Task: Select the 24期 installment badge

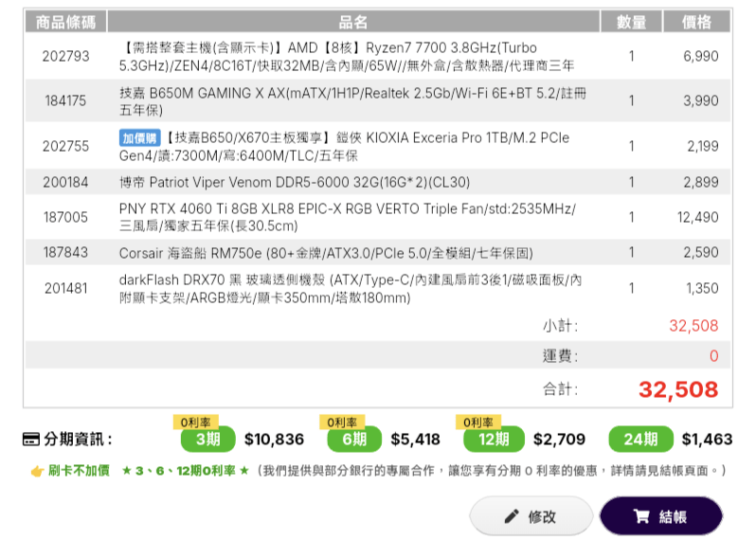Action: point(640,439)
